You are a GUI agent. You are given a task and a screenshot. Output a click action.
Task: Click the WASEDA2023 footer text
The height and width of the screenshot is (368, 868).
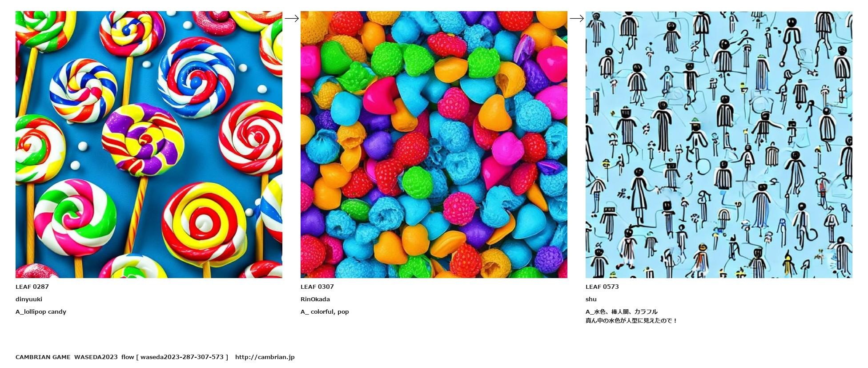point(96,357)
